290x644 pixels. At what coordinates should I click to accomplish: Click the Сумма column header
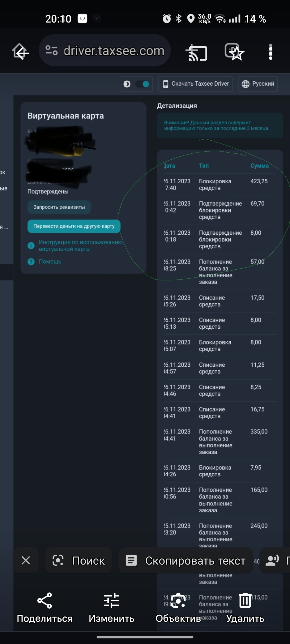pyautogui.click(x=259, y=166)
